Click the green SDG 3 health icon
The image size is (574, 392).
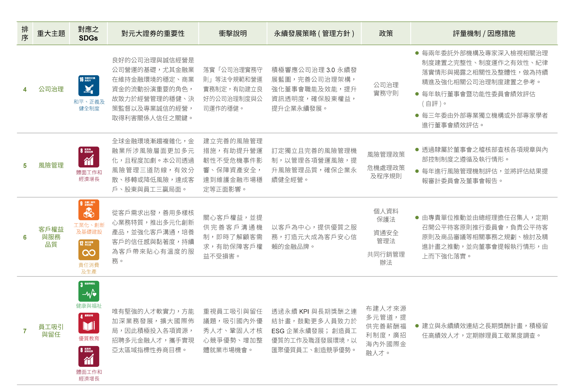89,291
